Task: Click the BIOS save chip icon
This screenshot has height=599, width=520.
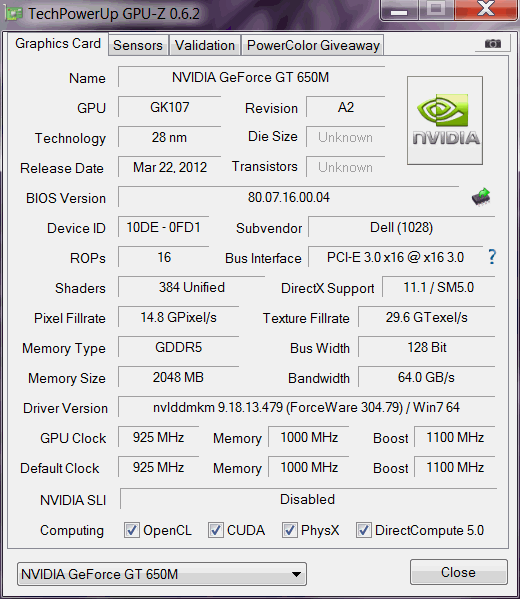Action: coord(481,197)
